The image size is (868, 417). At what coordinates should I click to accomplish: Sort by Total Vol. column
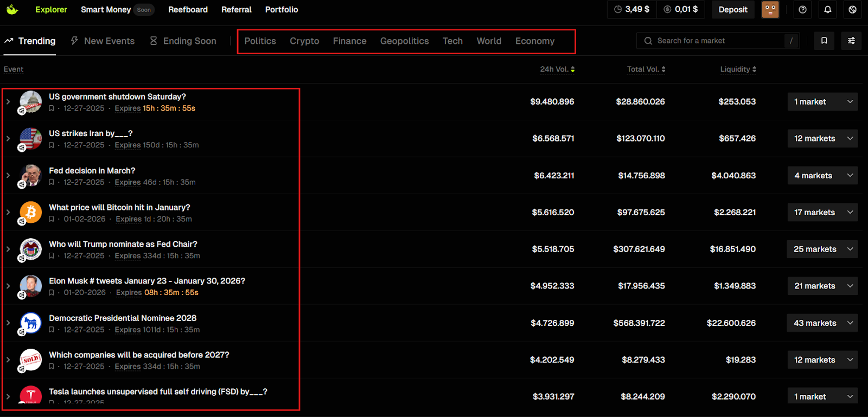click(x=646, y=69)
